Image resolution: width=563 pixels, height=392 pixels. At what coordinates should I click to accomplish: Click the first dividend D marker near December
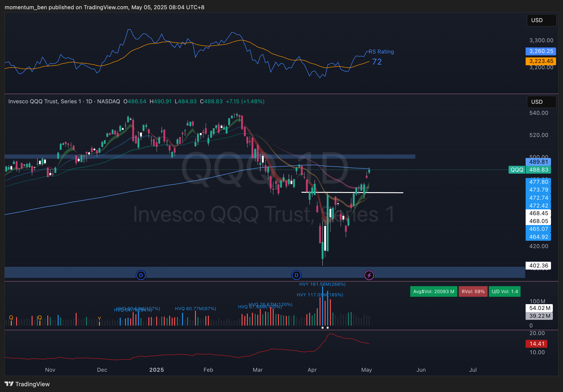141,275
